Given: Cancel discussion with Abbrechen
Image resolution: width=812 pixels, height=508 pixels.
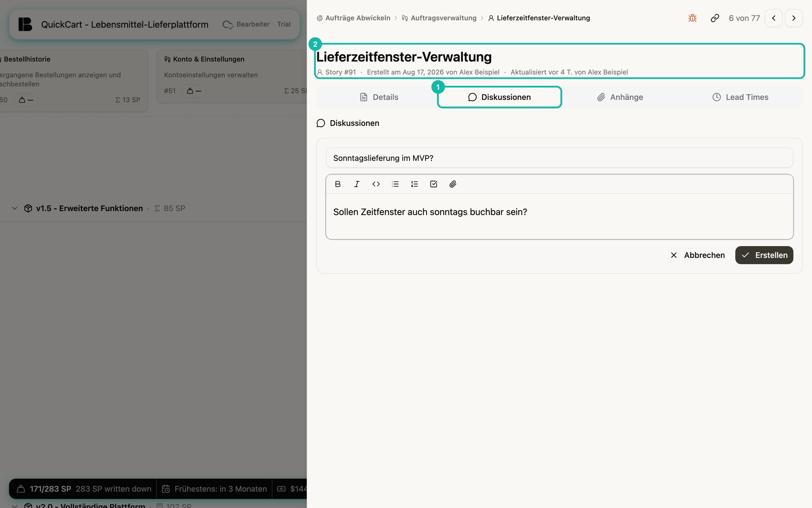Looking at the screenshot, I should click(x=697, y=255).
